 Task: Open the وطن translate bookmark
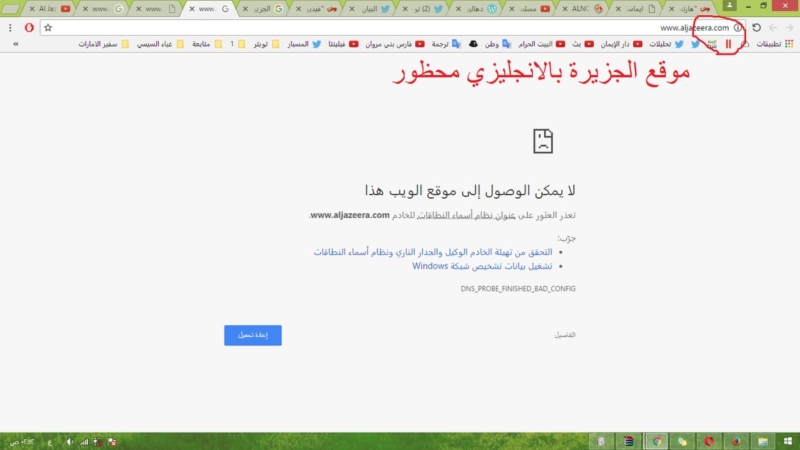pos(497,44)
